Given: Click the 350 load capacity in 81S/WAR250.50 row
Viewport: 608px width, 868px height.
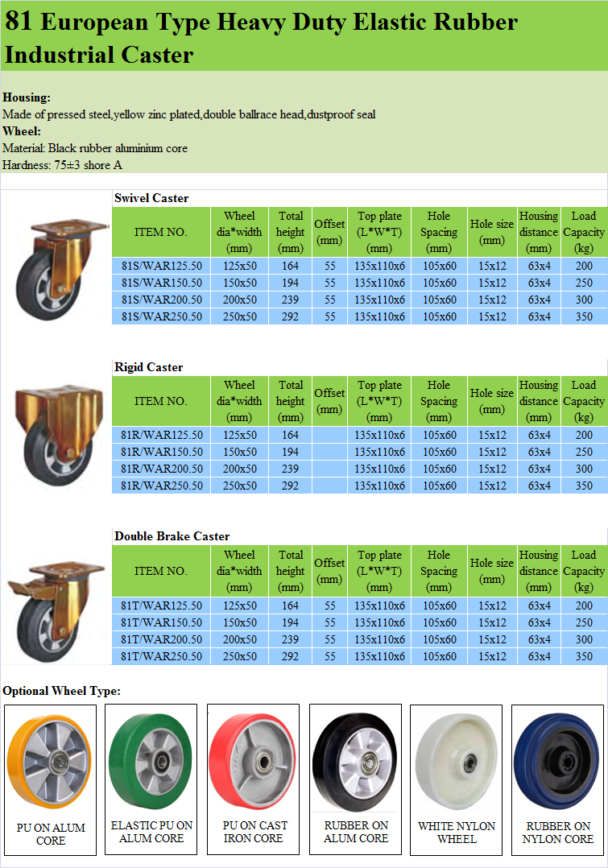Looking at the screenshot, I should (584, 316).
